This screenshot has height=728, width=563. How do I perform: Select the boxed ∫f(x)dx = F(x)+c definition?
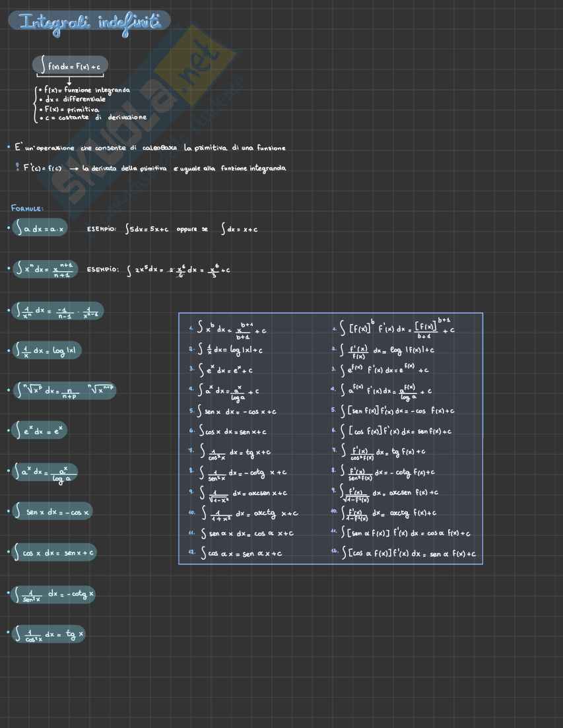coord(69,65)
